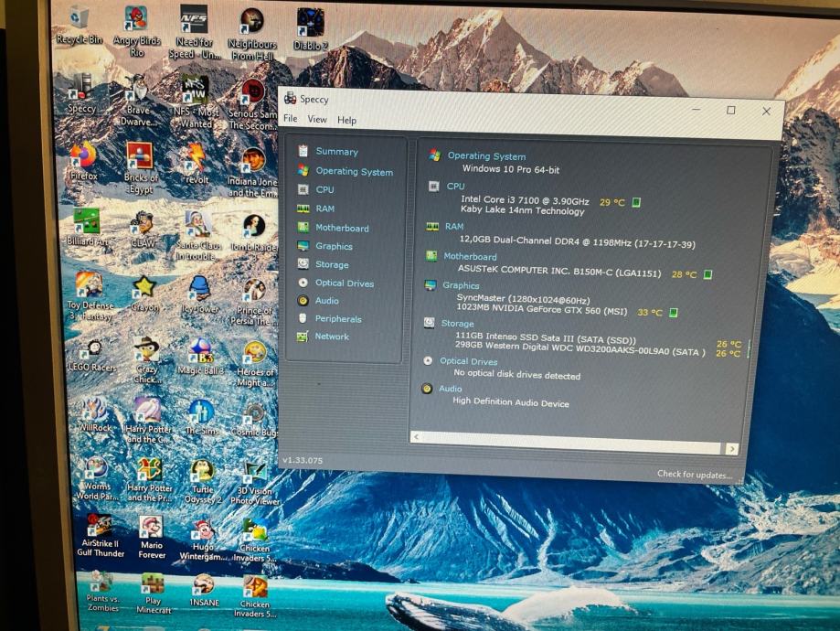Click Graphics heading link in summary
The height and width of the screenshot is (631, 840).
pos(461,285)
